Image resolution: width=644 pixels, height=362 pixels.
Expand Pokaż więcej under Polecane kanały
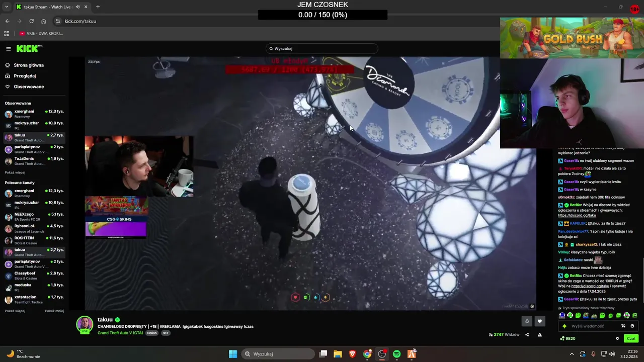click(15, 311)
